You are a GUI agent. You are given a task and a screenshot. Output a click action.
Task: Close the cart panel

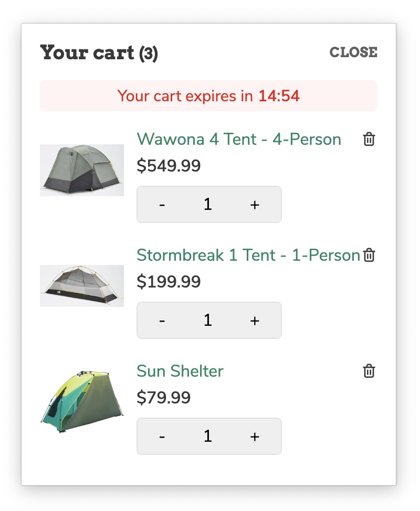coord(353,52)
